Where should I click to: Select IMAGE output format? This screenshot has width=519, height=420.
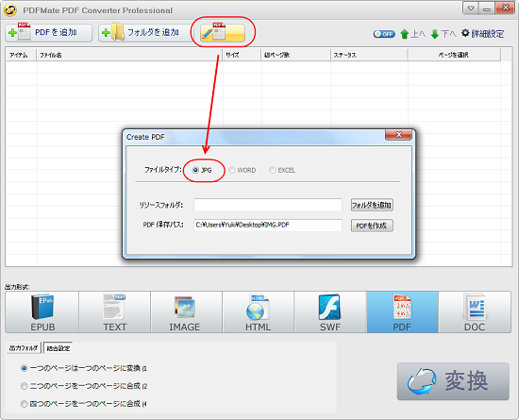click(x=186, y=312)
